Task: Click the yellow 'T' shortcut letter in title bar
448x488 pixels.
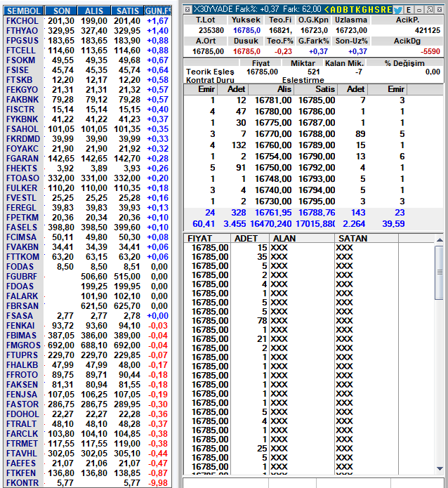Action: (x=352, y=10)
